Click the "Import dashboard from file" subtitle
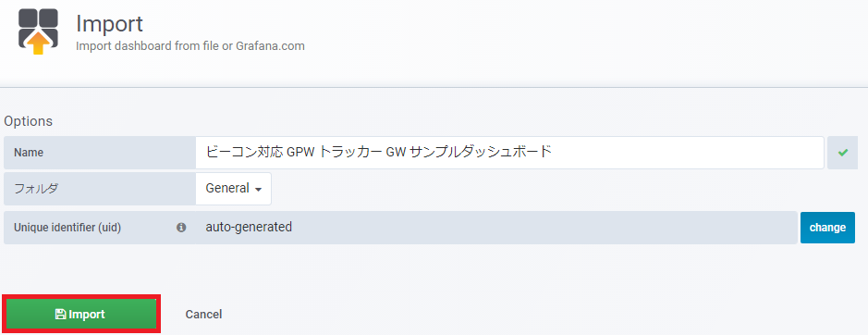868x335 pixels. tap(147, 46)
